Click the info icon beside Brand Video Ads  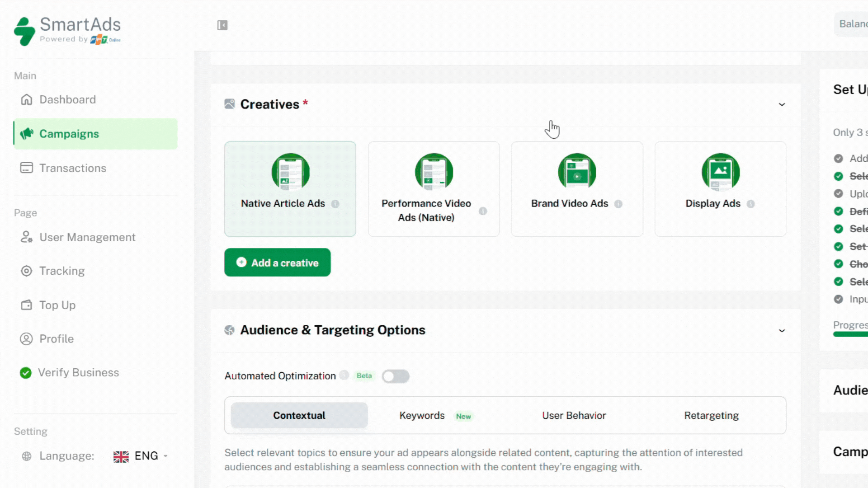(x=618, y=204)
